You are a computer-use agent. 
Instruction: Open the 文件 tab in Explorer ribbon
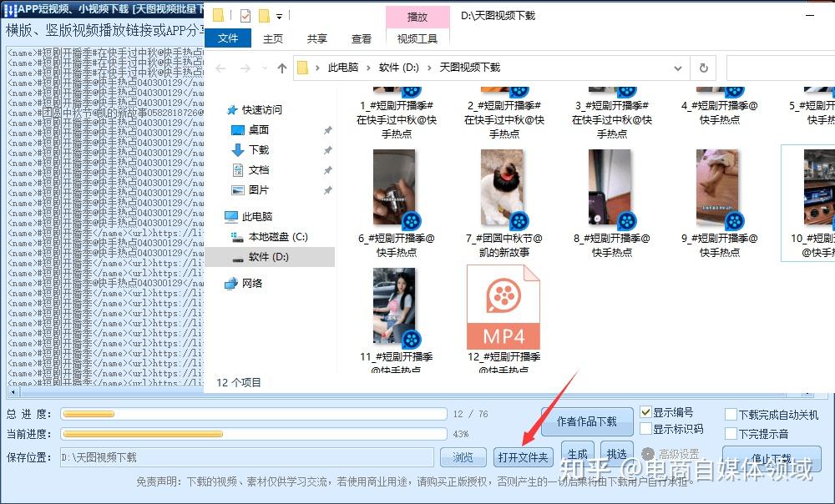tap(228, 38)
